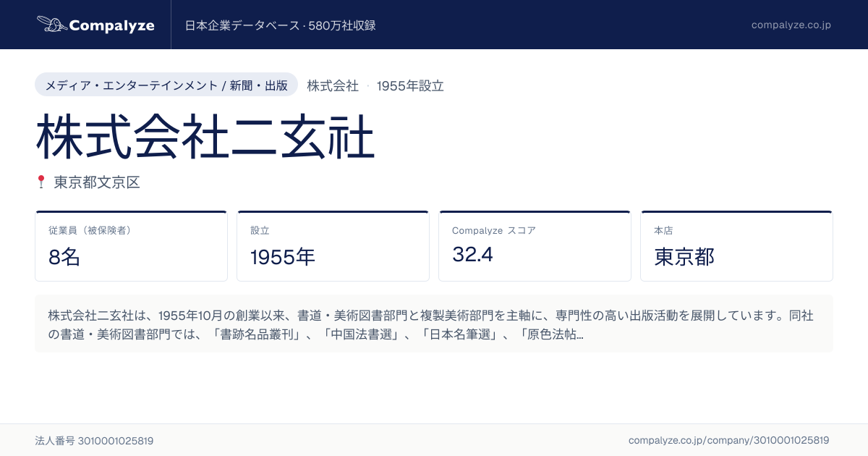Click the 日本企業データベース · 580万社収録 tagline
The height and width of the screenshot is (456, 868).
281,25
